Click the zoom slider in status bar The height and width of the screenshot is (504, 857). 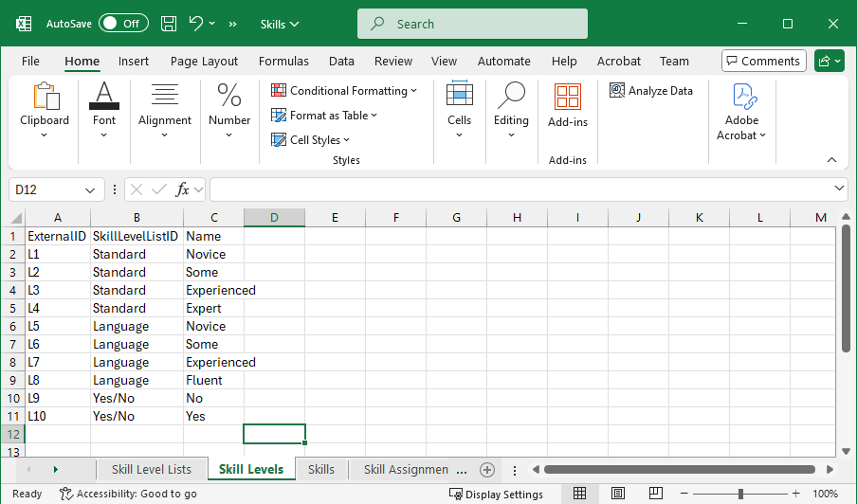click(739, 494)
